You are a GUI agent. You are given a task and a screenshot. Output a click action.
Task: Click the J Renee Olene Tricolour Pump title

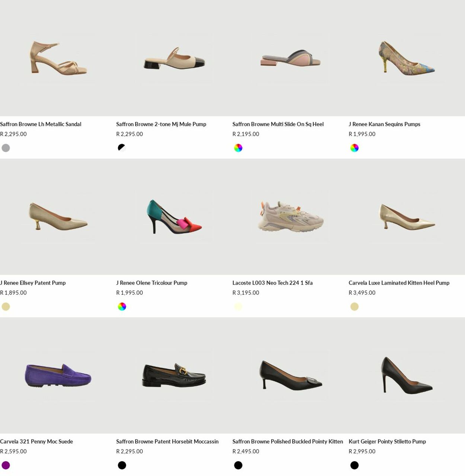[x=152, y=283]
